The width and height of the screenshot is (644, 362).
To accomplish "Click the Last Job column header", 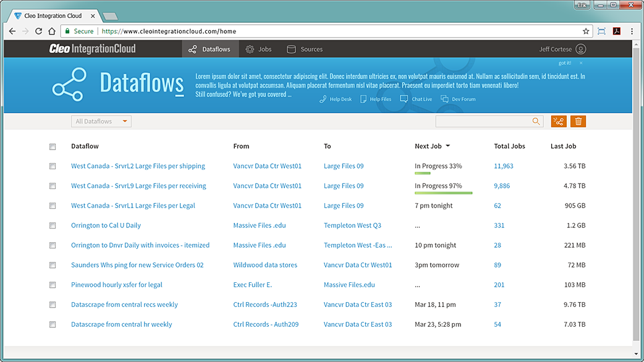I will click(x=563, y=146).
